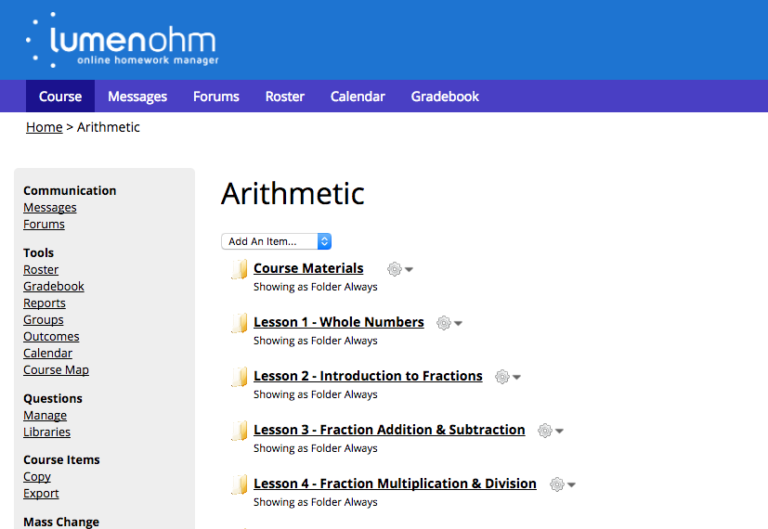Switch to the Messages tab in navigation bar

[138, 96]
